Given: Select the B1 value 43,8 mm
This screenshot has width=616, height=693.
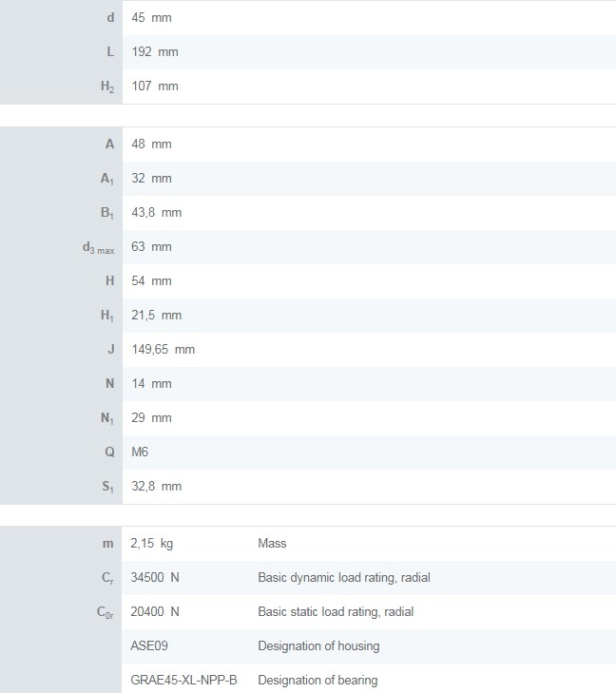Looking at the screenshot, I should click(x=156, y=213).
